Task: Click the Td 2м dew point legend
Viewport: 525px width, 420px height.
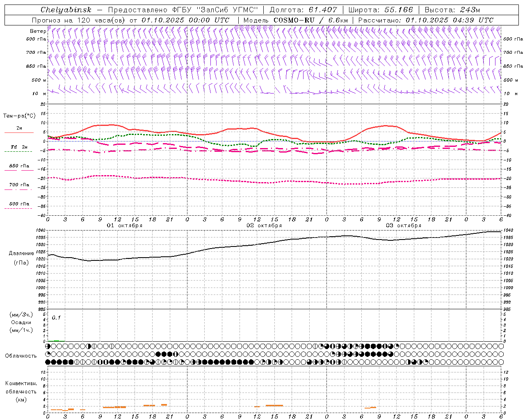Action: click(x=19, y=147)
